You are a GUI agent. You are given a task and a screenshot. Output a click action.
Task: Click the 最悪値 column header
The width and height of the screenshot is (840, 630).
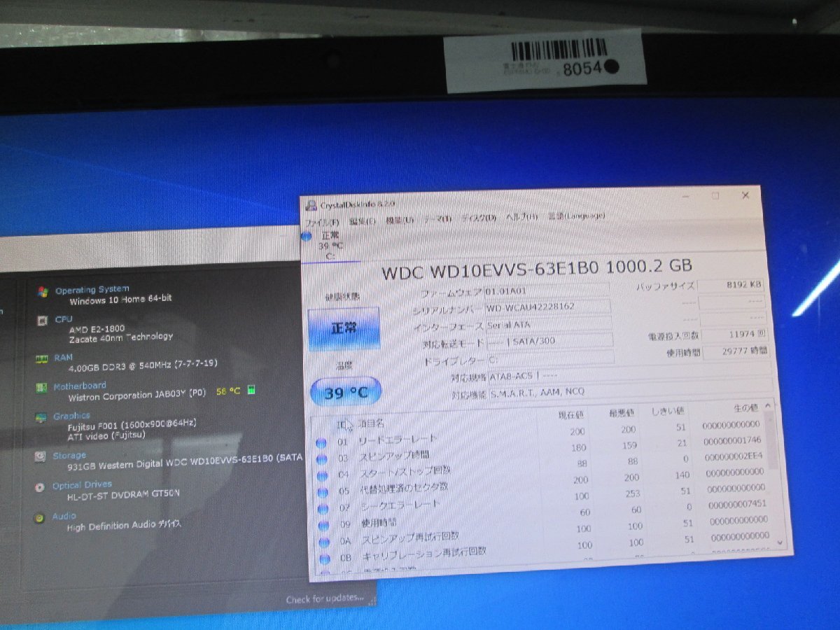pos(621,413)
